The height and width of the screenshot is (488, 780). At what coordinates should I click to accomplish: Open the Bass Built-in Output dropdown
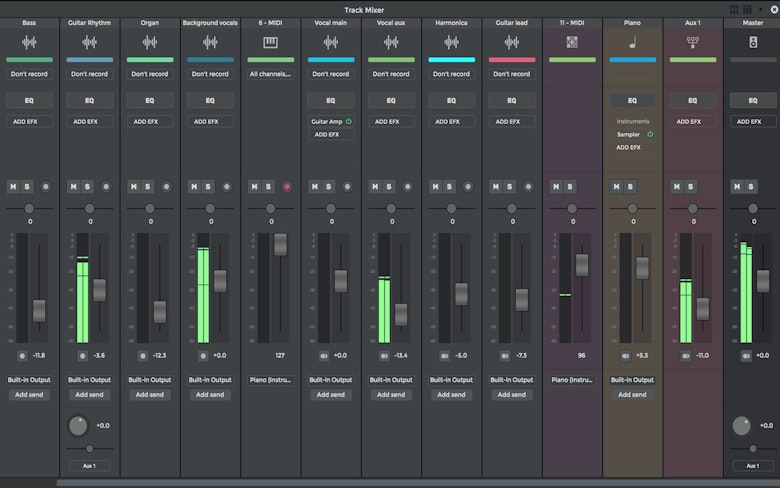tap(29, 380)
